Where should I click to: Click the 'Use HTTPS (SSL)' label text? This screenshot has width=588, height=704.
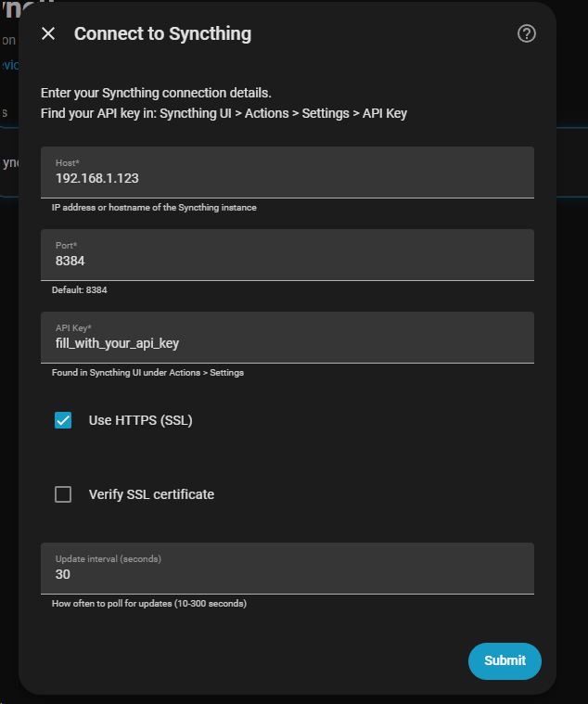[x=140, y=420]
